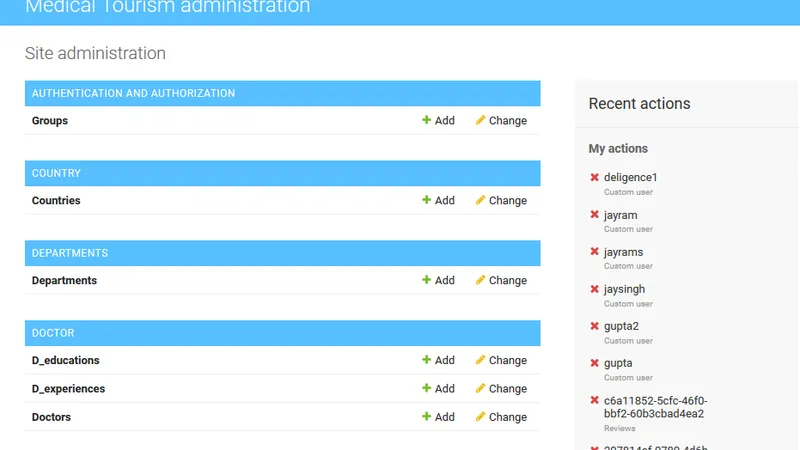
Task: Open the D_experiences model link
Action: coord(68,389)
